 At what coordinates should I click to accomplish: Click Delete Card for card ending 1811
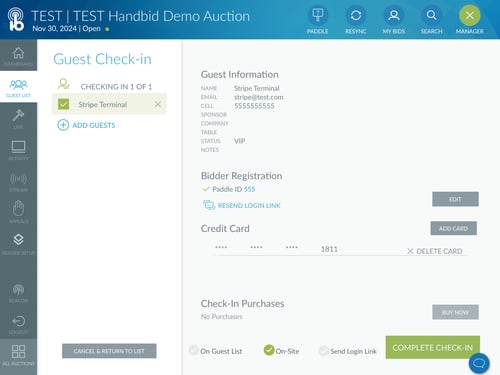[x=434, y=251]
